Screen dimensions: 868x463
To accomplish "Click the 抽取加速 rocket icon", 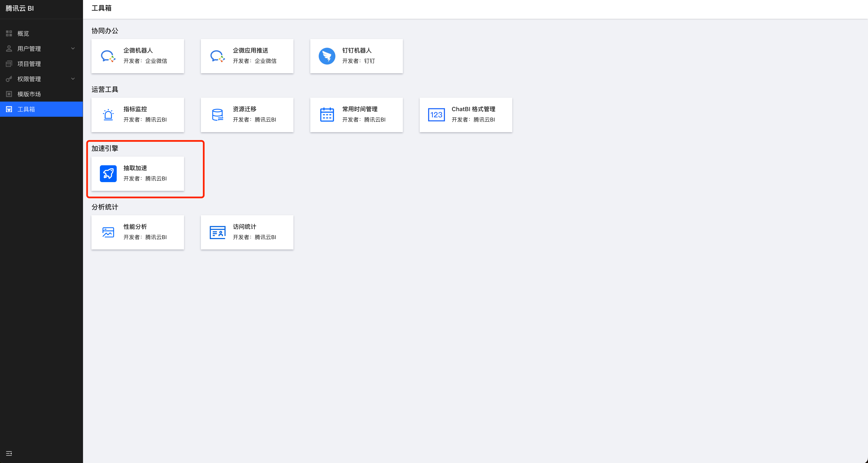I will (x=108, y=173).
